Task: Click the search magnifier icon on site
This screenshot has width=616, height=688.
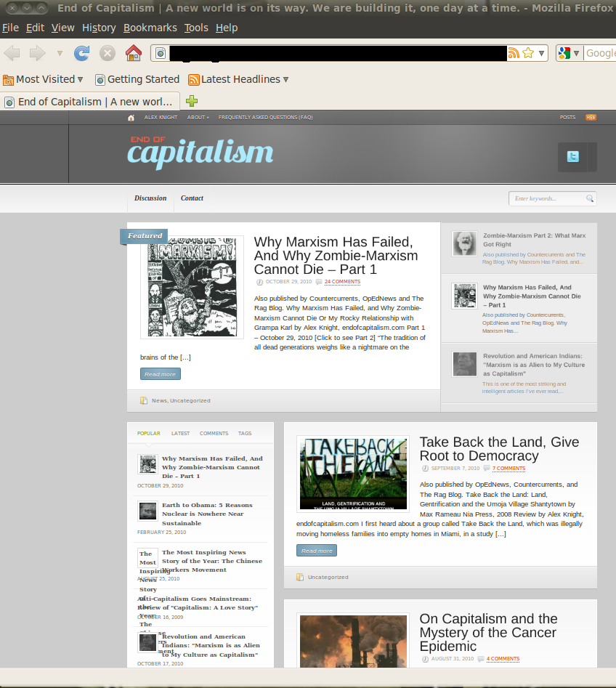Action: [x=590, y=198]
